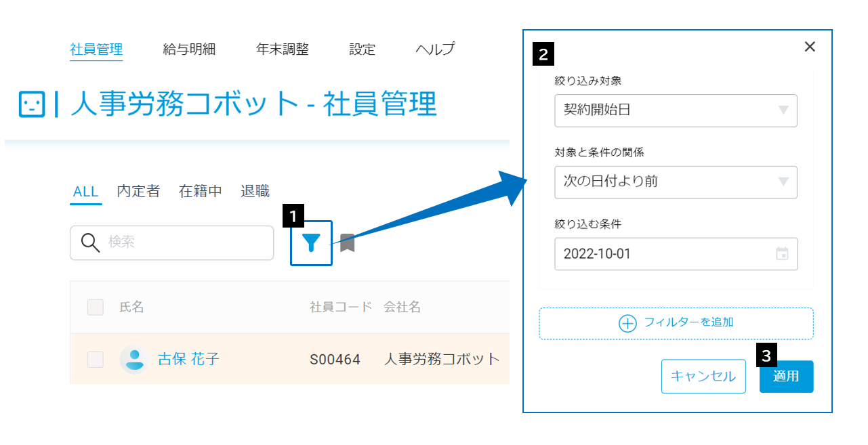Click the plus circle filter icon
Viewport: 868px width, 445px height.
click(x=627, y=323)
